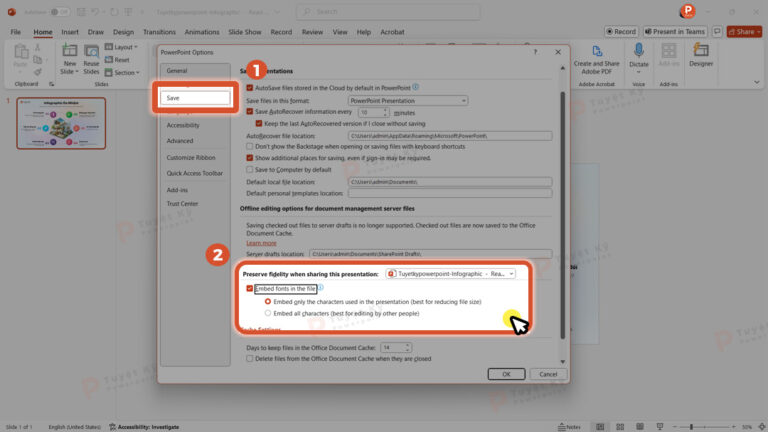Open the File menu
Viewport: 768px width, 432px height.
16,32
